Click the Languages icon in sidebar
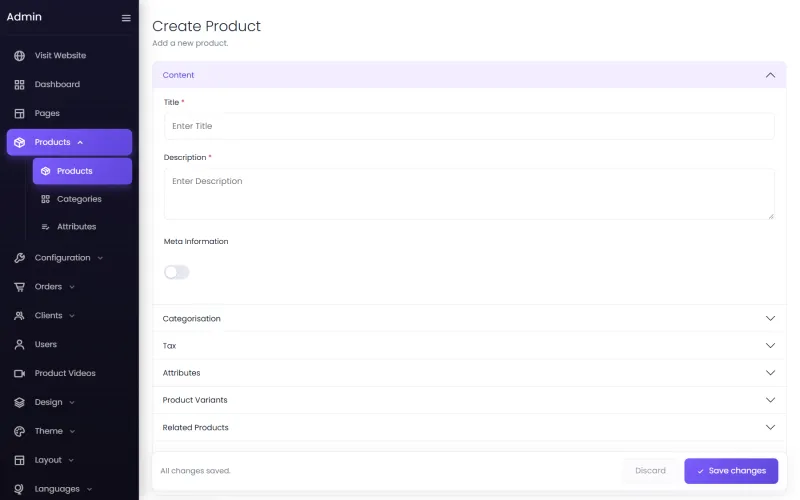This screenshot has width=800, height=500. pyautogui.click(x=19, y=489)
